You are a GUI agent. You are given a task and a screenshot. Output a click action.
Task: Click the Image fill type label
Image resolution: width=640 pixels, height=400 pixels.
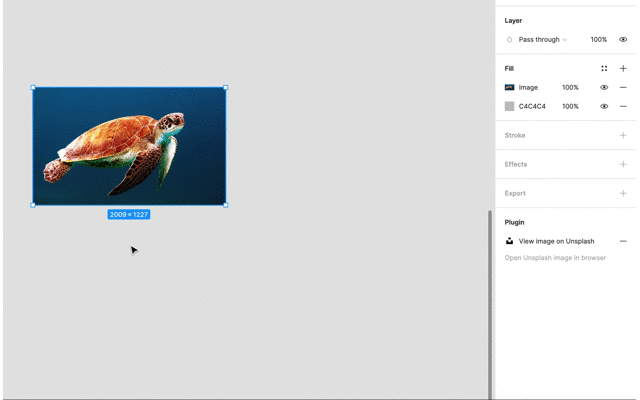tap(528, 87)
